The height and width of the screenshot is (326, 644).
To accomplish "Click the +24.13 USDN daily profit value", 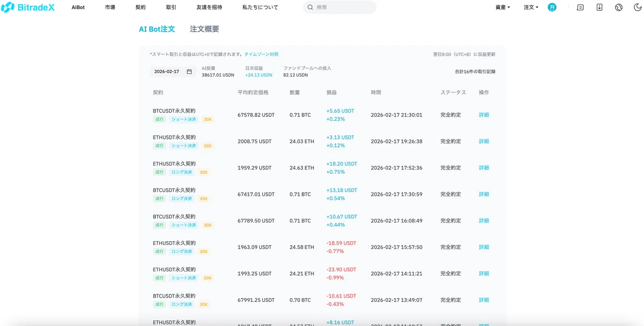I will (259, 75).
